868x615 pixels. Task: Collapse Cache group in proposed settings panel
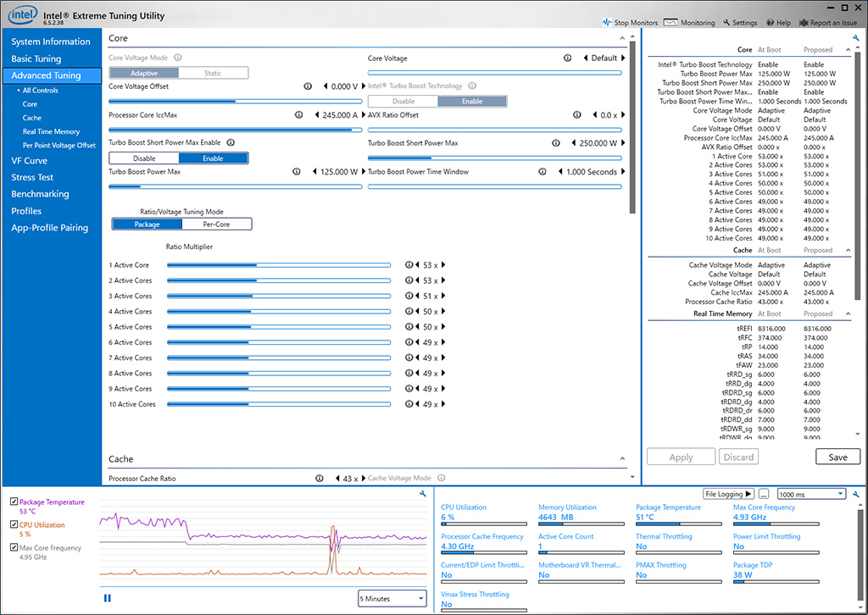click(848, 250)
